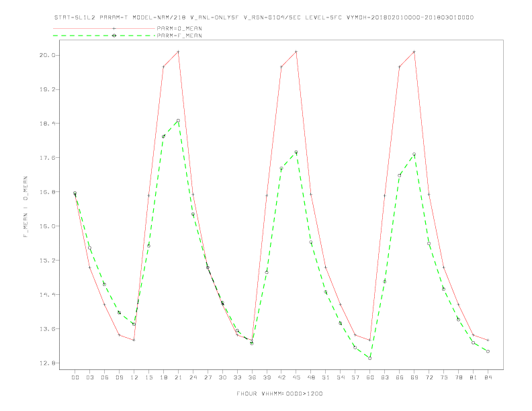
Task: Click the green F_MEAN circle marker at hour 21
Action: click(178, 121)
